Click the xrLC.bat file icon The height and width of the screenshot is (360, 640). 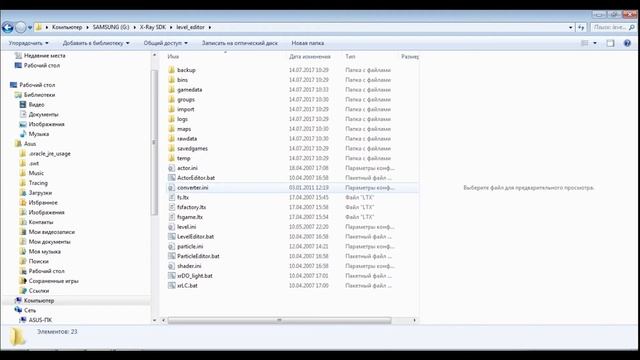pos(171,286)
